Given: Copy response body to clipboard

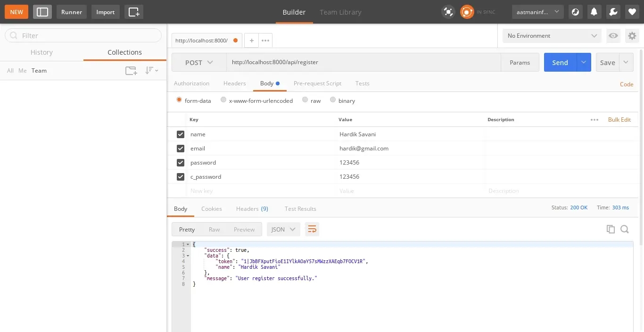Looking at the screenshot, I should pos(611,229).
